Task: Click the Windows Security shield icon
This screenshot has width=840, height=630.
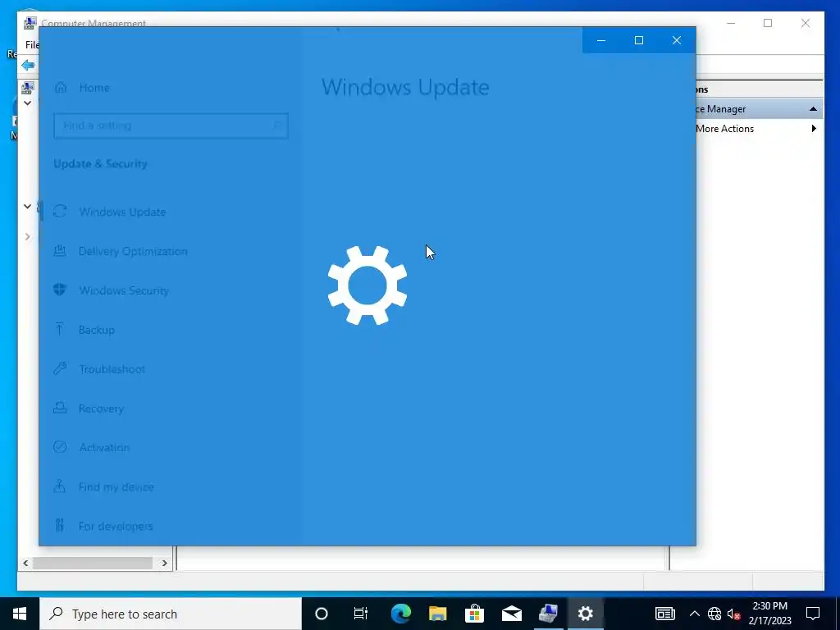Action: 60,290
